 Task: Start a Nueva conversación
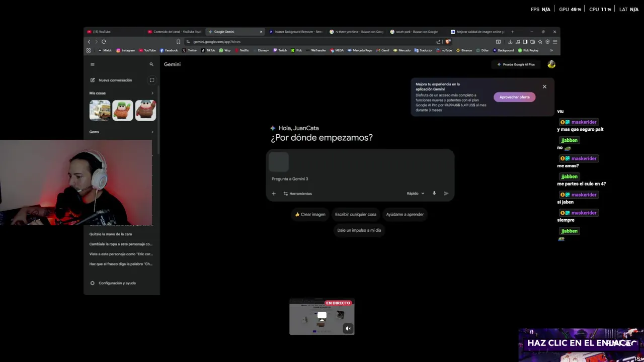[111, 80]
